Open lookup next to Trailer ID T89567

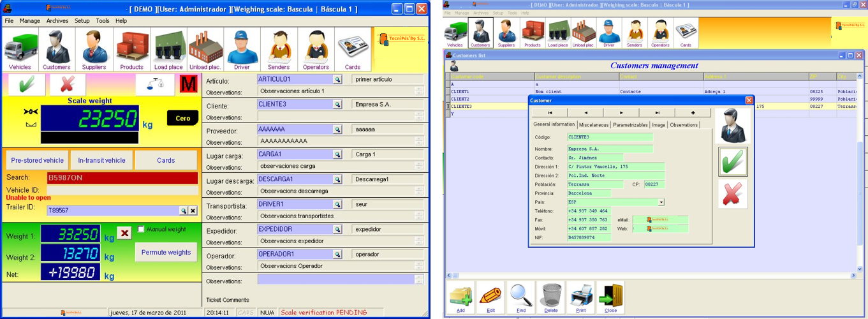[183, 211]
